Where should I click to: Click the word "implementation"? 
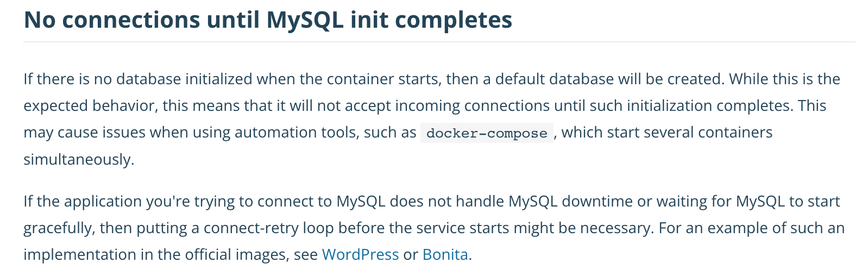(x=79, y=254)
